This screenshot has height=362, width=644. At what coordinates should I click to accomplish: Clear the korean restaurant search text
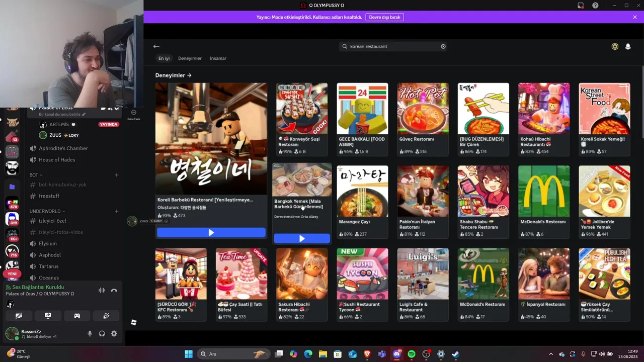[x=443, y=46]
